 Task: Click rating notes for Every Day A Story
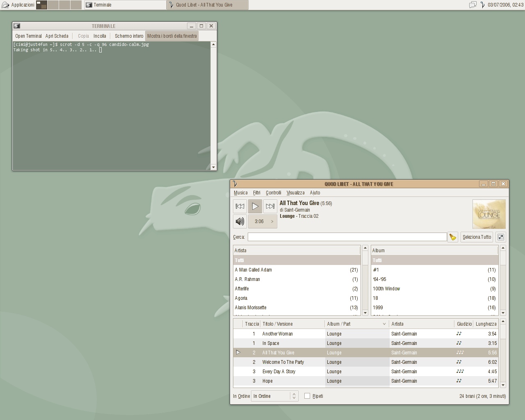click(460, 372)
